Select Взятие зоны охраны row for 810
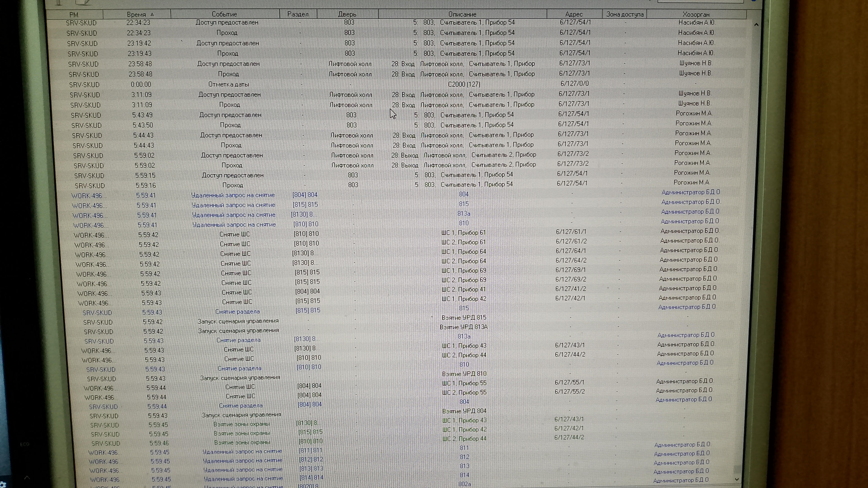Screen dimensions: 868x488 tap(242, 442)
